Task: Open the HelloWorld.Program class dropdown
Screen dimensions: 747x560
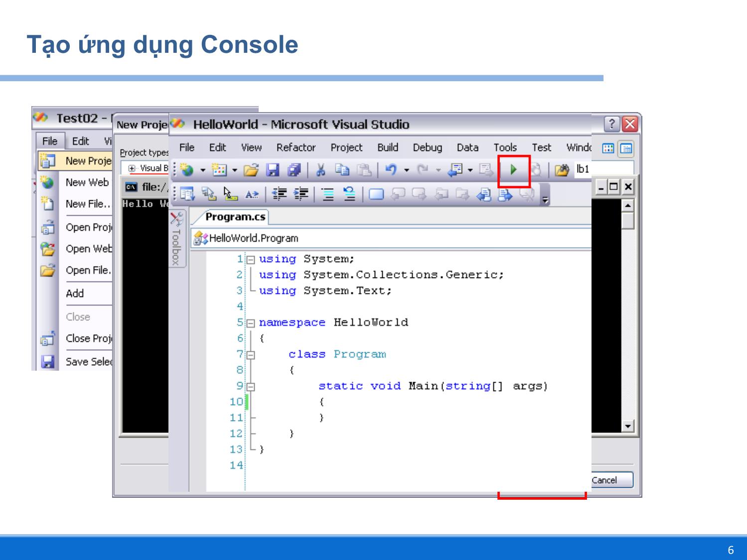Action: 392,238
